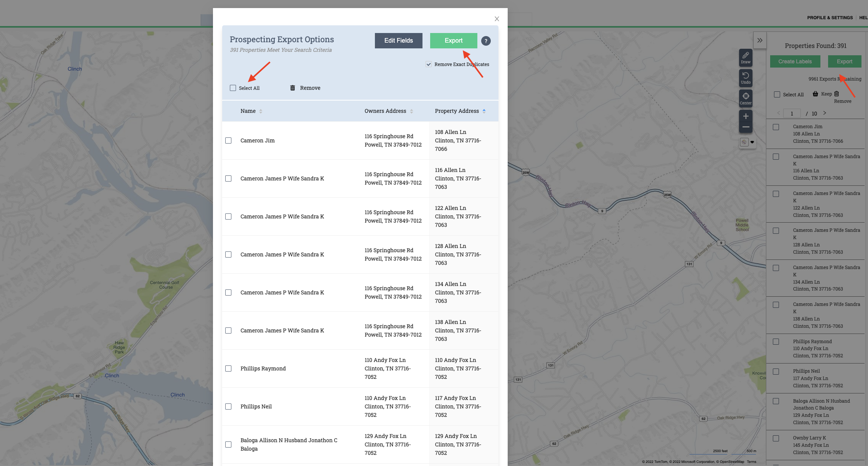Check Select All in export dialog
This screenshot has height=466, width=868.
pos(233,88)
